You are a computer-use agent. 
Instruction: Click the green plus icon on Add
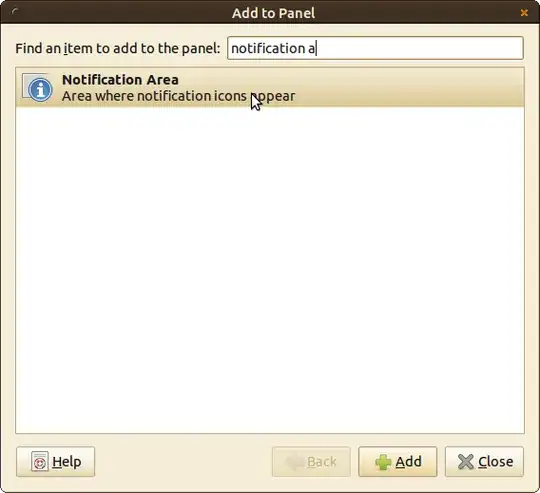coord(383,462)
